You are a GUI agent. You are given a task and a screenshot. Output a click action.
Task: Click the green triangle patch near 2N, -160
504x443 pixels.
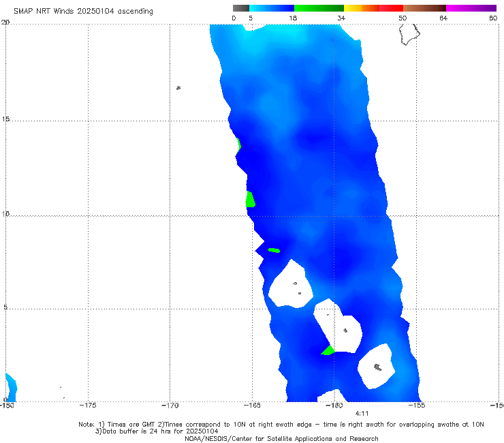point(328,350)
